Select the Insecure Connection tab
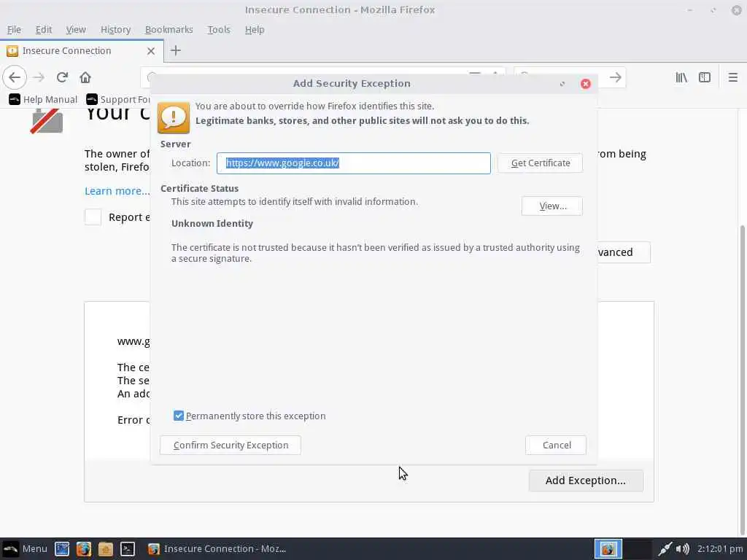 tap(82, 50)
